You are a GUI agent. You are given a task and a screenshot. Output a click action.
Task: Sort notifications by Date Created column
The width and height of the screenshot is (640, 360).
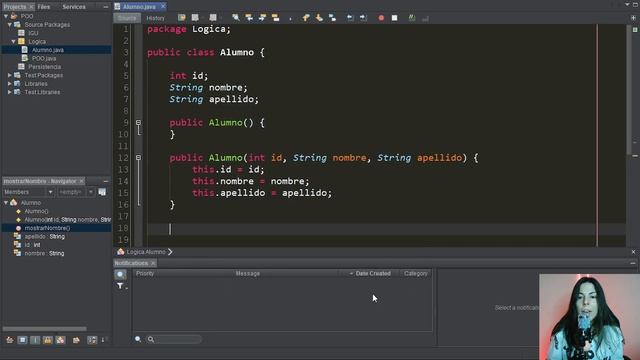[x=373, y=273]
